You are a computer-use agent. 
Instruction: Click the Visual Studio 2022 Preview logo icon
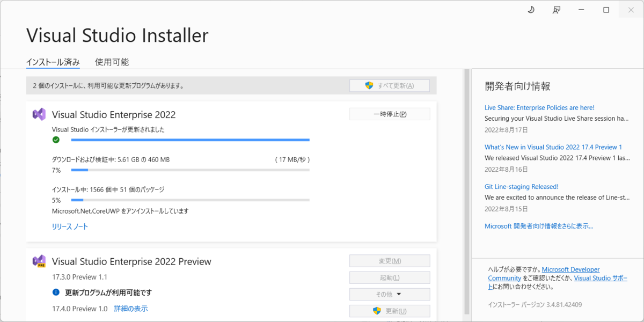click(39, 261)
